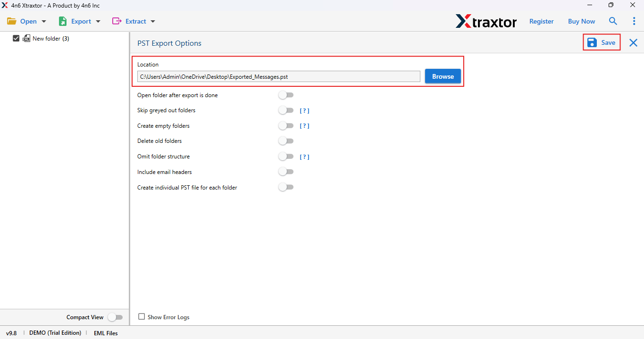The width and height of the screenshot is (644, 339).
Task: Click the green Export spreadsheet icon
Action: (63, 21)
